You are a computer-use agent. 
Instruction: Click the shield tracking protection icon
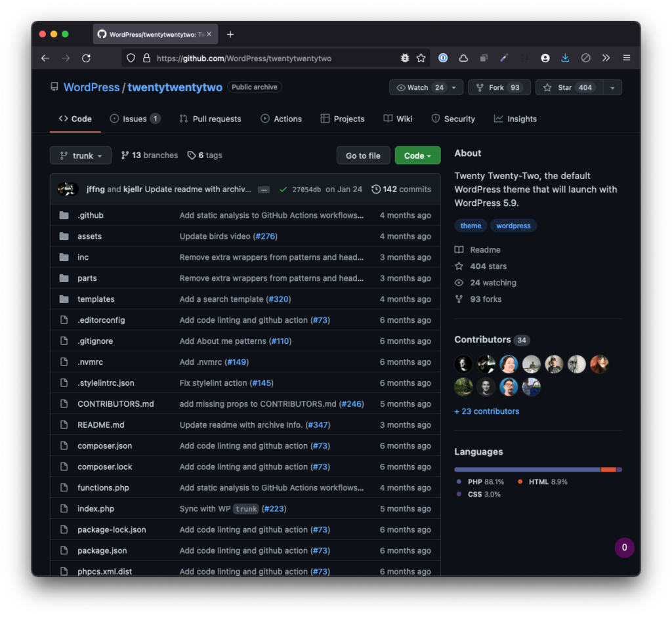[x=131, y=58]
